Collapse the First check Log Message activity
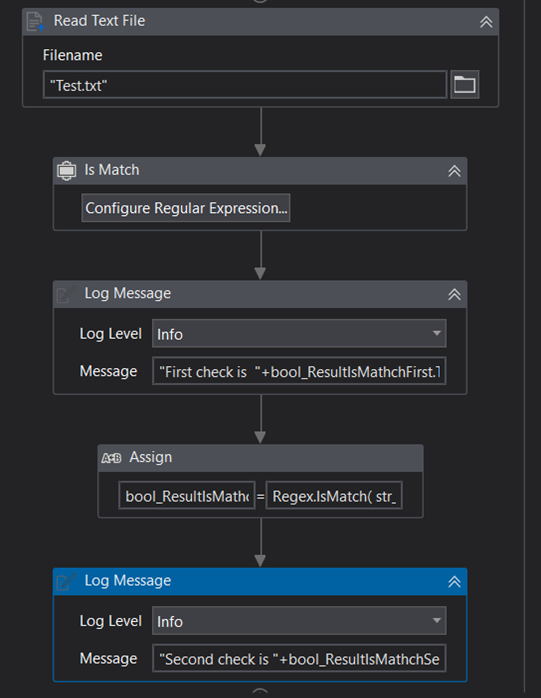 pyautogui.click(x=454, y=294)
